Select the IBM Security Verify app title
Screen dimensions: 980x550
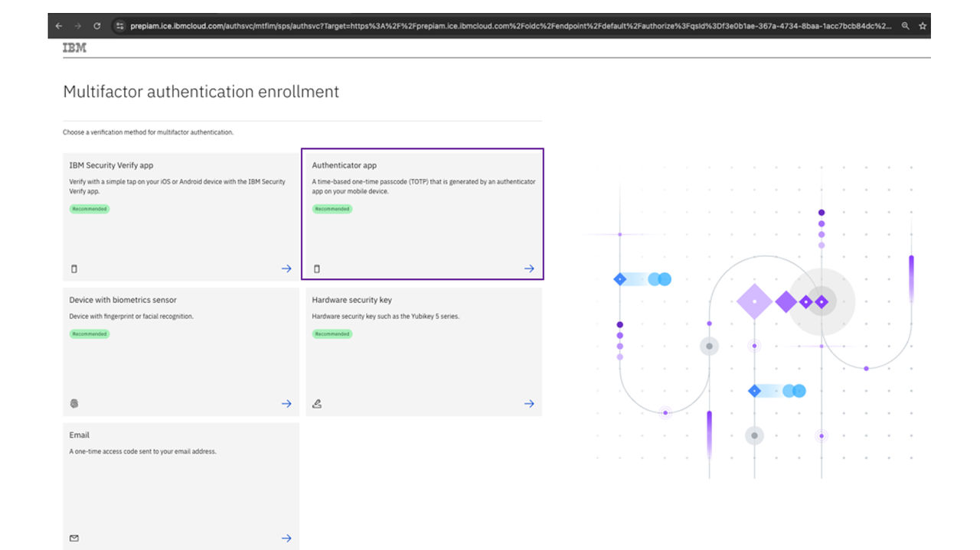(x=111, y=165)
